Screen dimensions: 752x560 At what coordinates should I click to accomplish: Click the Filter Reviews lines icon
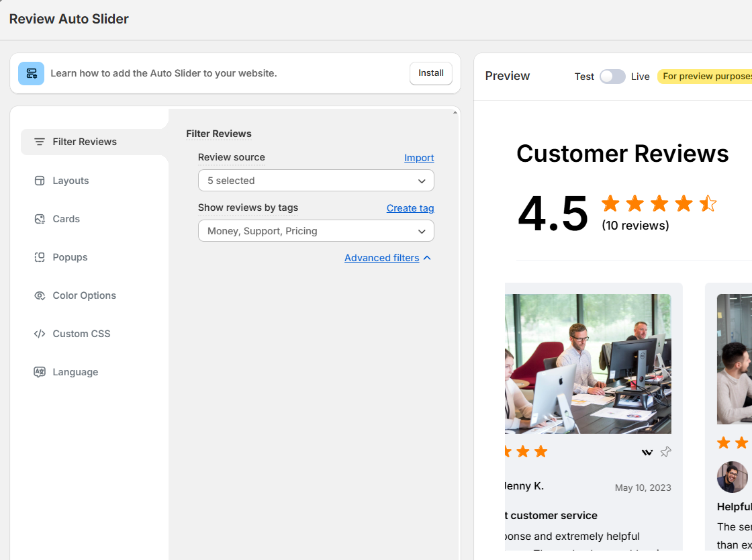coord(40,142)
